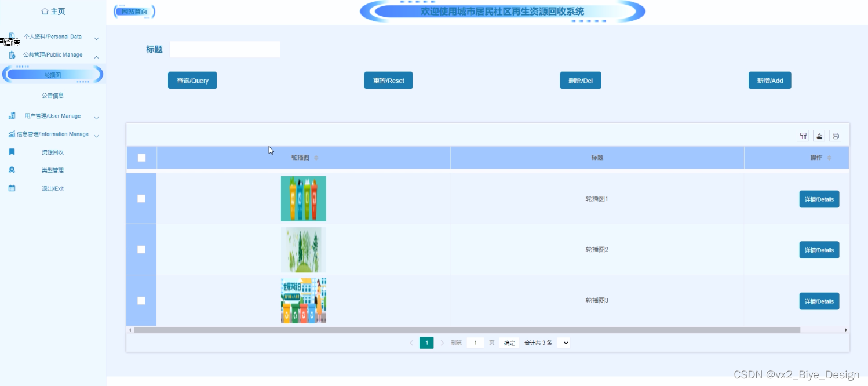
Task: Click the Information Manage chart icon
Action: pos(12,134)
